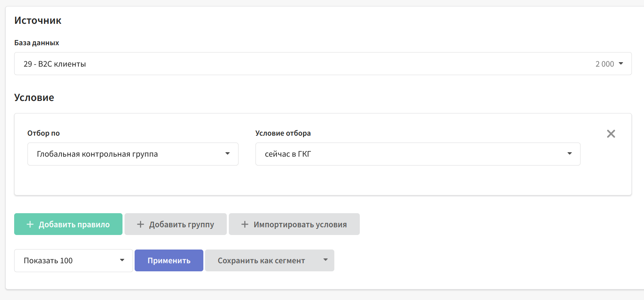The image size is (644, 300).
Task: Click the Сохранить как сегмент button
Action: pos(261,260)
